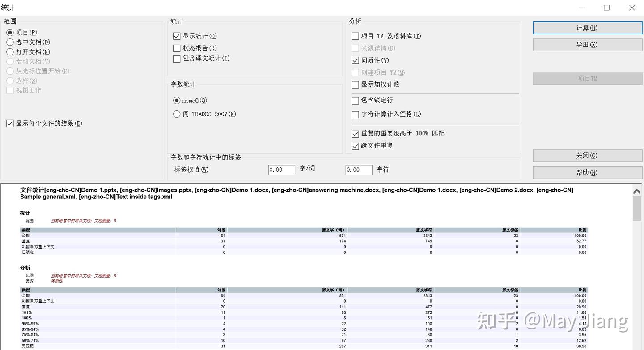Click the 计算 (Calculate) button
Viewport: 644px width, 350px height.
(x=587, y=28)
